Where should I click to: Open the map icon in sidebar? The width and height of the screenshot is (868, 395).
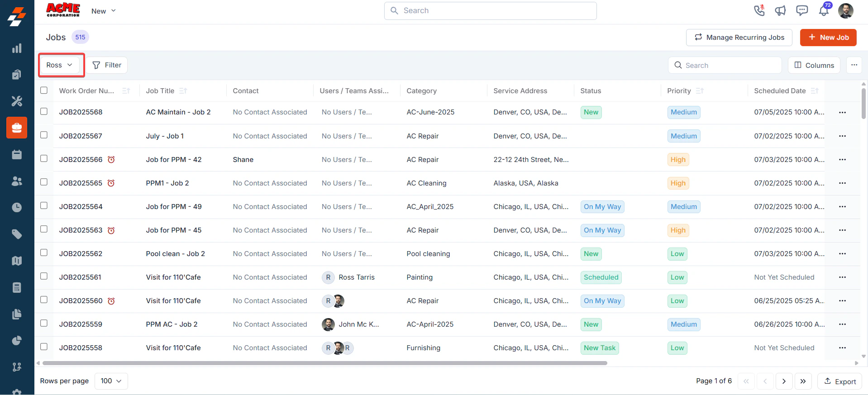click(x=17, y=261)
